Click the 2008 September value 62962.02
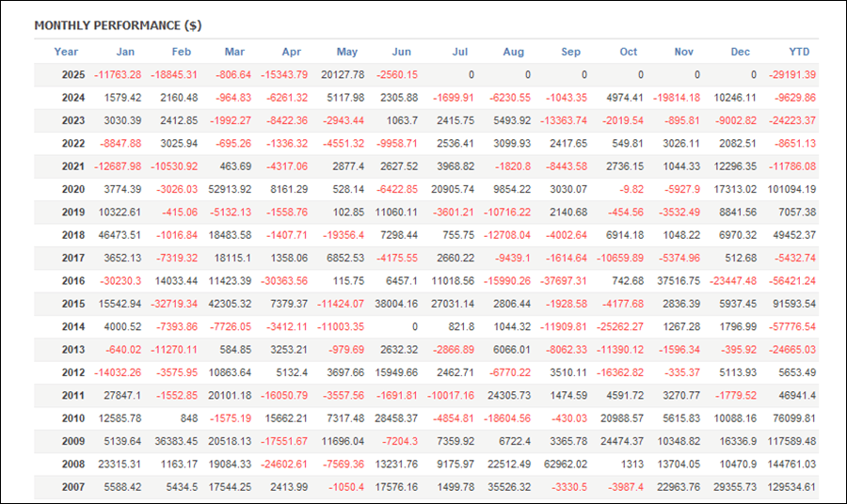The height and width of the screenshot is (504, 847). (x=566, y=465)
